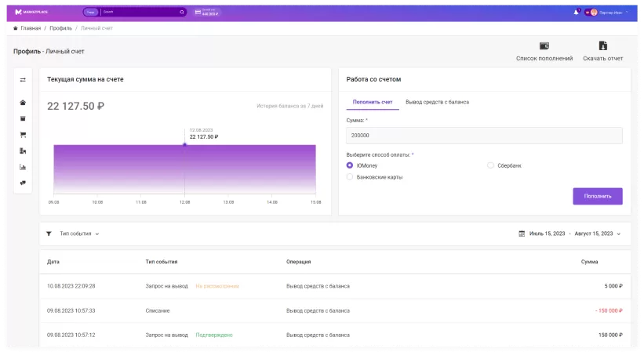Select the Пополнить счет tab
The width and height of the screenshot is (644, 355).
tap(373, 102)
